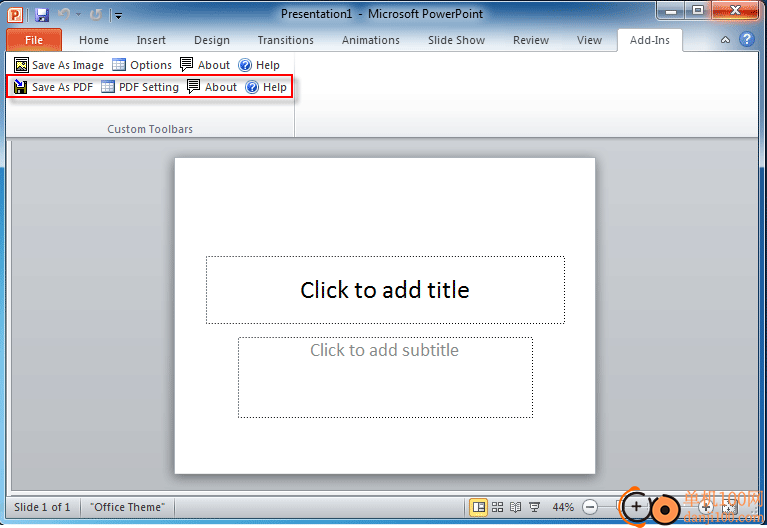Open the Animations ribbon tab
Viewport: 767px width, 528px height.
370,40
